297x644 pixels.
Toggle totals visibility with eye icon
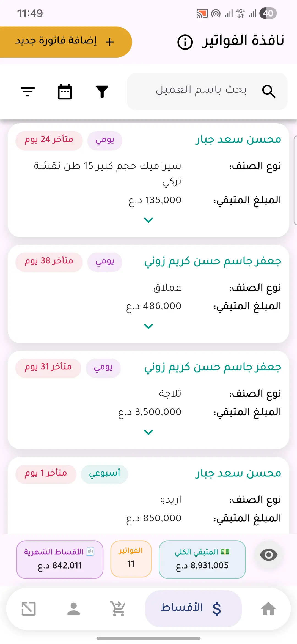(x=268, y=555)
